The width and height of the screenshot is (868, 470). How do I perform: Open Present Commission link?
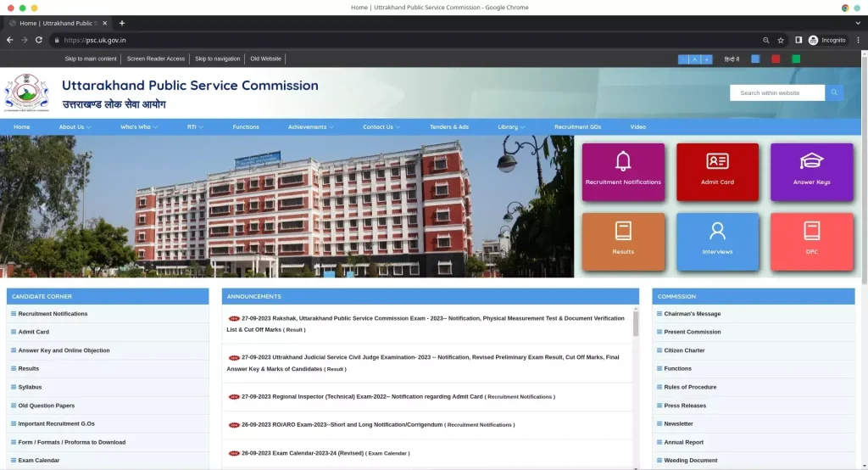click(692, 332)
